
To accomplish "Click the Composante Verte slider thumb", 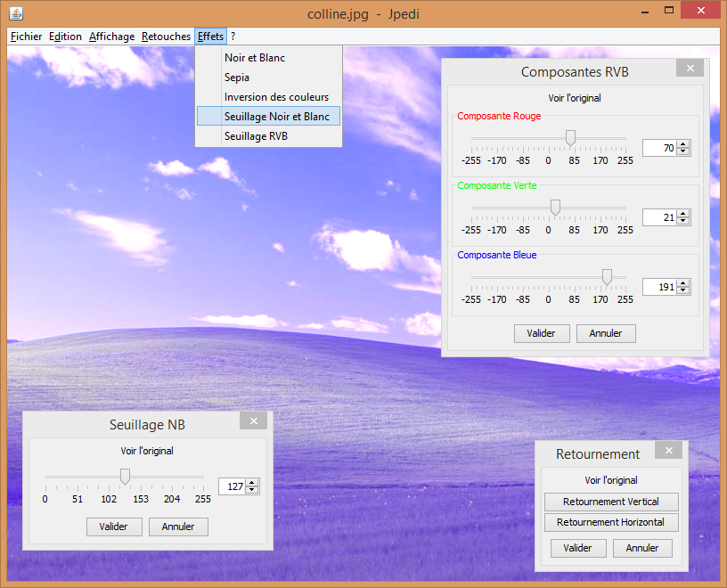I will [555, 208].
